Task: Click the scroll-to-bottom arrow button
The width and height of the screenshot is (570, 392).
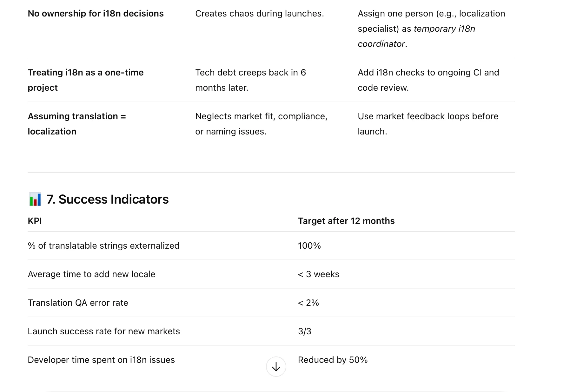Action: 276,367
